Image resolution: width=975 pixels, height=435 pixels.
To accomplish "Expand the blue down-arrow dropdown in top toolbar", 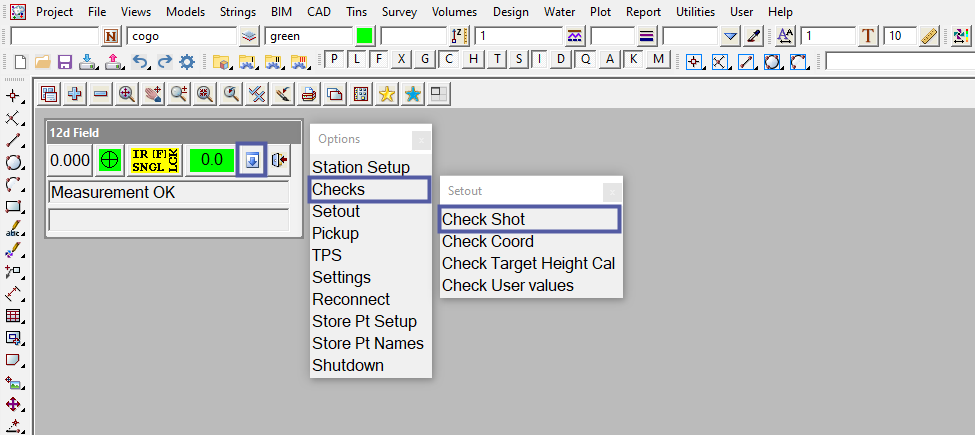I will click(x=731, y=36).
